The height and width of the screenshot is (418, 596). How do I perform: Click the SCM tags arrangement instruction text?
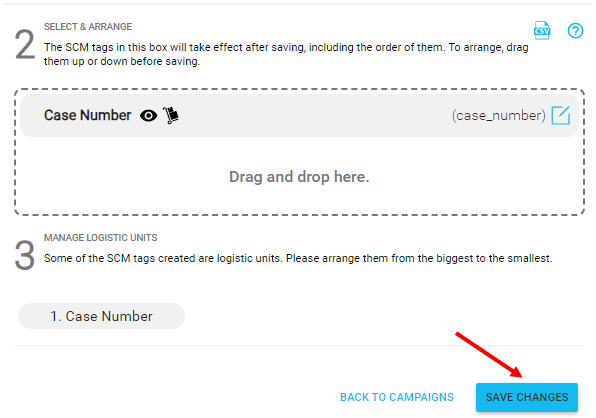[x=286, y=54]
